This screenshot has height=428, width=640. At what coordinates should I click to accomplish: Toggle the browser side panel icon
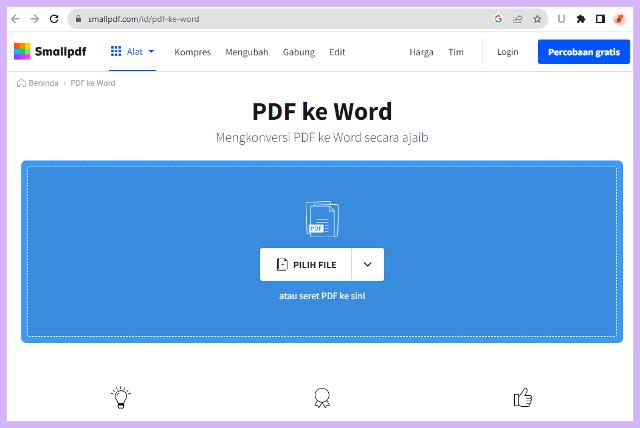[600, 19]
